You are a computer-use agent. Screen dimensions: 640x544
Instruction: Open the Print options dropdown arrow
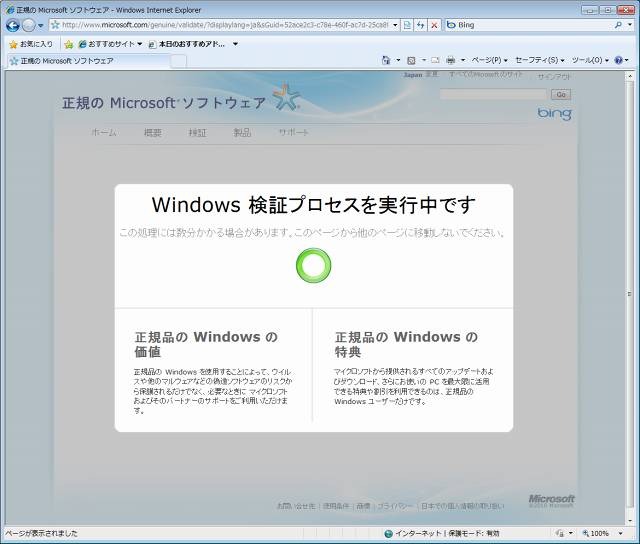point(463,60)
